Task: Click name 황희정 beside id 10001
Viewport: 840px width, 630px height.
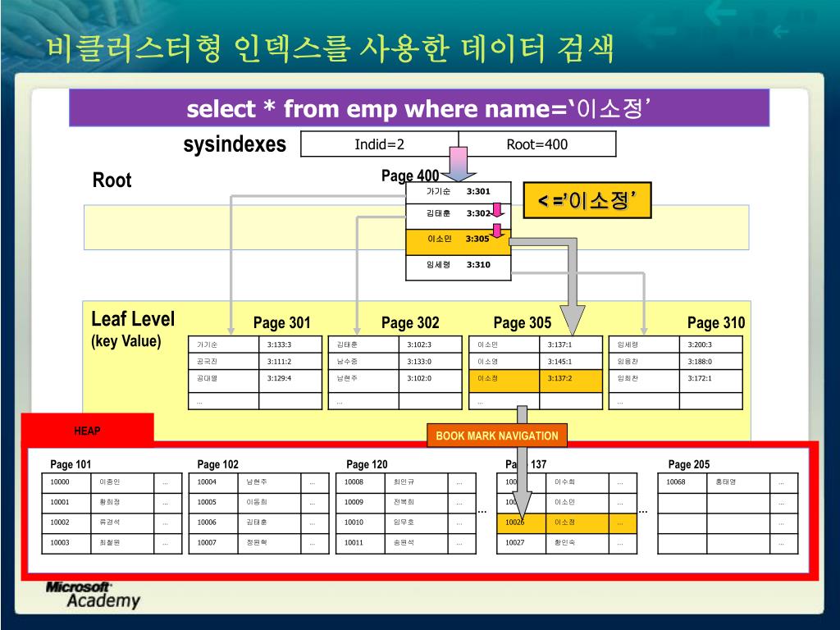Action: (x=109, y=503)
